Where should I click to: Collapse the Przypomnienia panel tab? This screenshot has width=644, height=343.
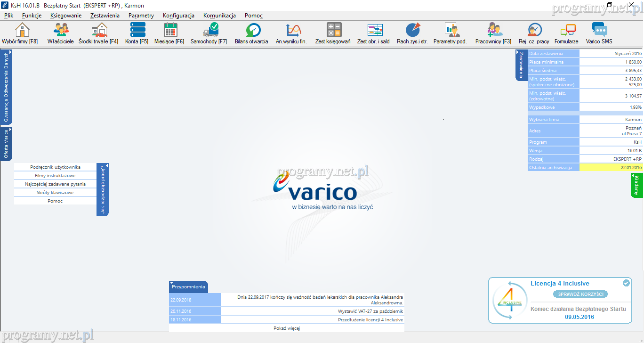(x=188, y=286)
